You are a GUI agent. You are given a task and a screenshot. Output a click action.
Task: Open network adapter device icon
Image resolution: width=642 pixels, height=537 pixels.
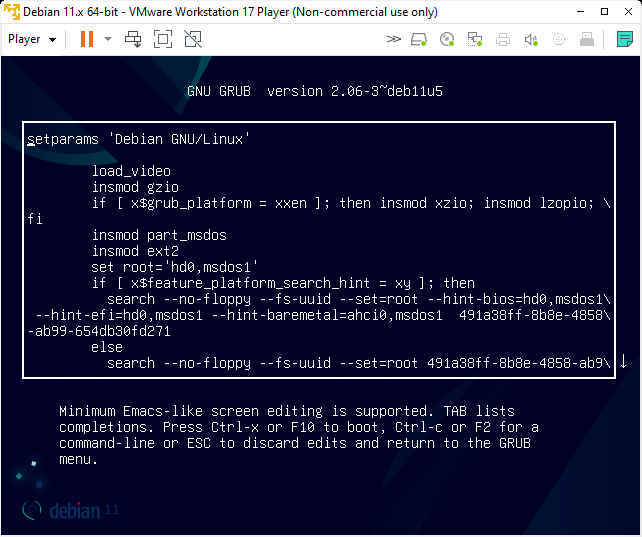pos(475,39)
